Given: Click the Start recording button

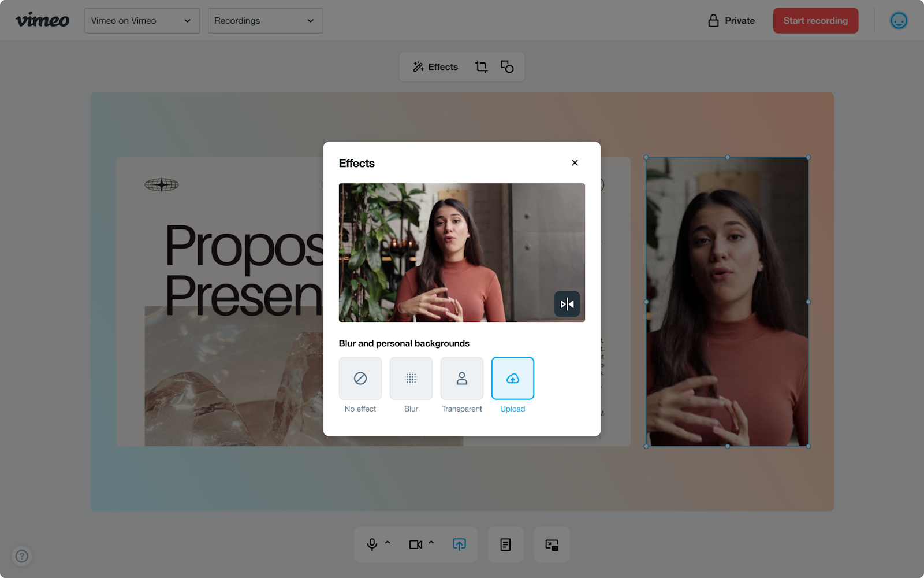Looking at the screenshot, I should [815, 21].
